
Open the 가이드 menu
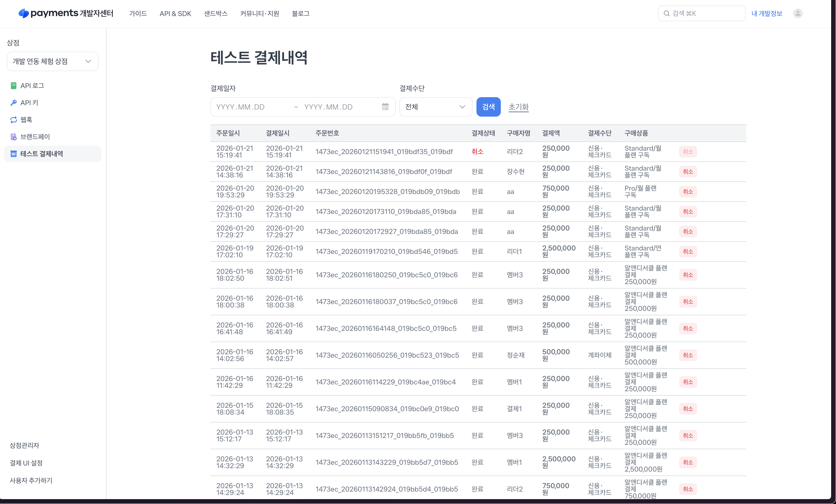tap(138, 14)
